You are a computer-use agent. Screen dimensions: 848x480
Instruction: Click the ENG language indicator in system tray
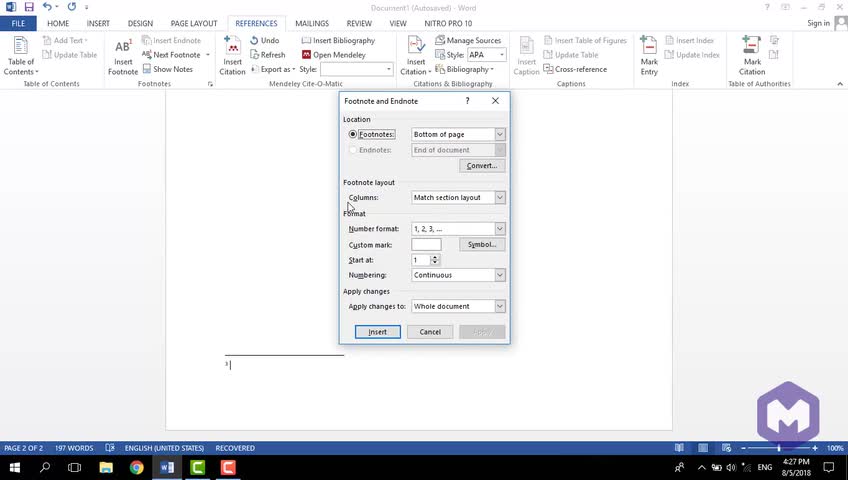(x=764, y=468)
